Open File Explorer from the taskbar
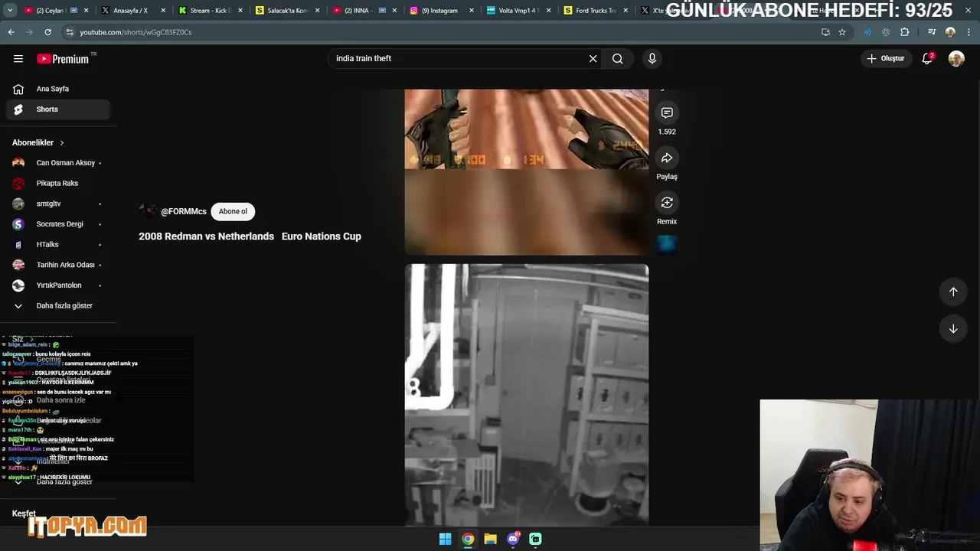The width and height of the screenshot is (980, 551). pyautogui.click(x=490, y=539)
